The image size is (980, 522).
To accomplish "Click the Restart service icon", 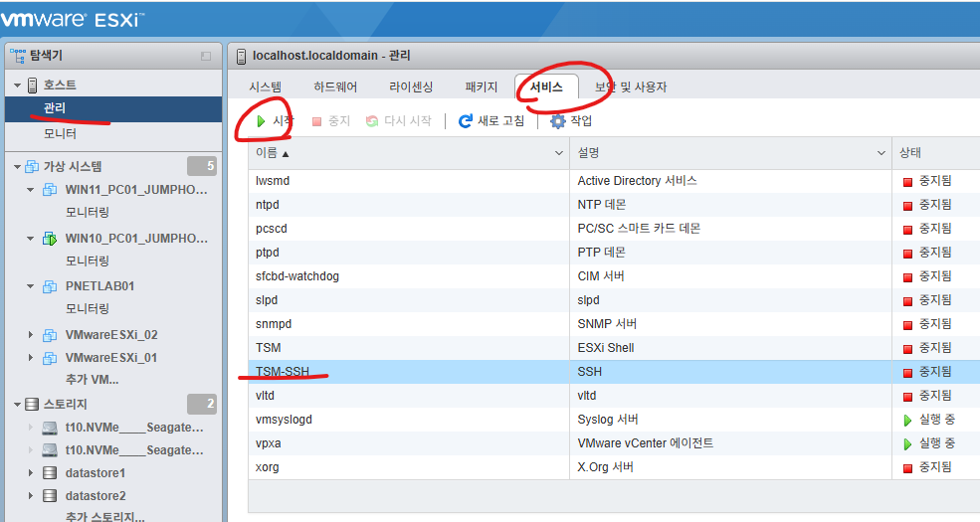I will click(x=372, y=121).
